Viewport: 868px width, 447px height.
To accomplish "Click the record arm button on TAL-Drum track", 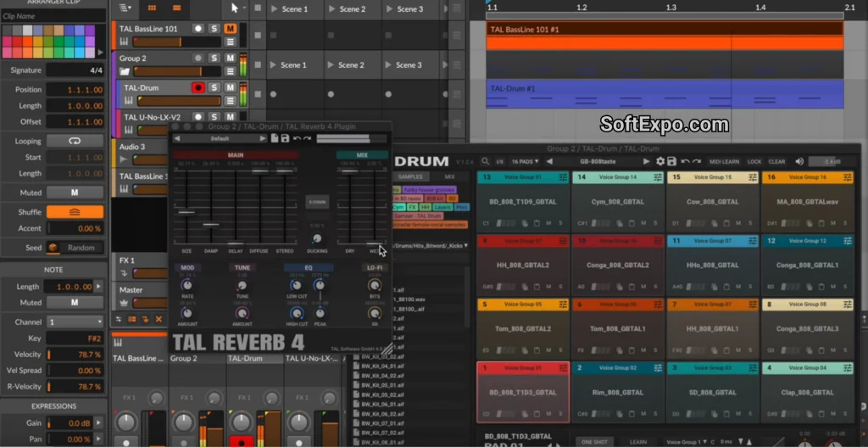I will click(198, 87).
